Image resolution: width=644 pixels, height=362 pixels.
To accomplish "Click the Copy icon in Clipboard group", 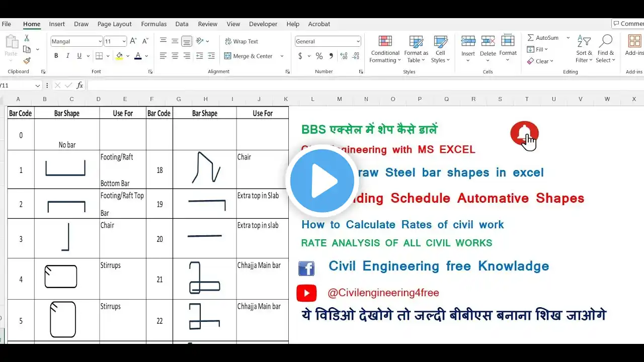I will pyautogui.click(x=27, y=49).
